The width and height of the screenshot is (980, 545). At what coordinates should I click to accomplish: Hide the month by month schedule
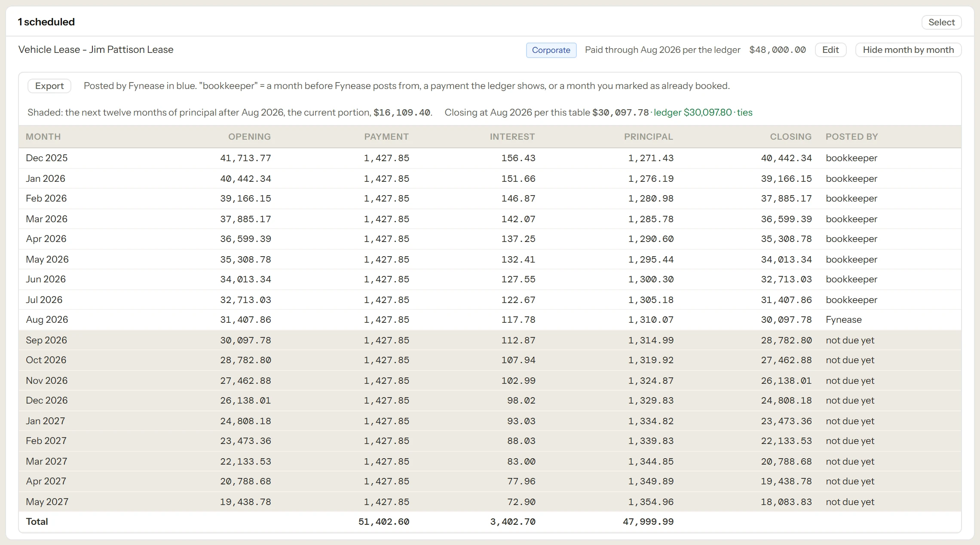[908, 50]
